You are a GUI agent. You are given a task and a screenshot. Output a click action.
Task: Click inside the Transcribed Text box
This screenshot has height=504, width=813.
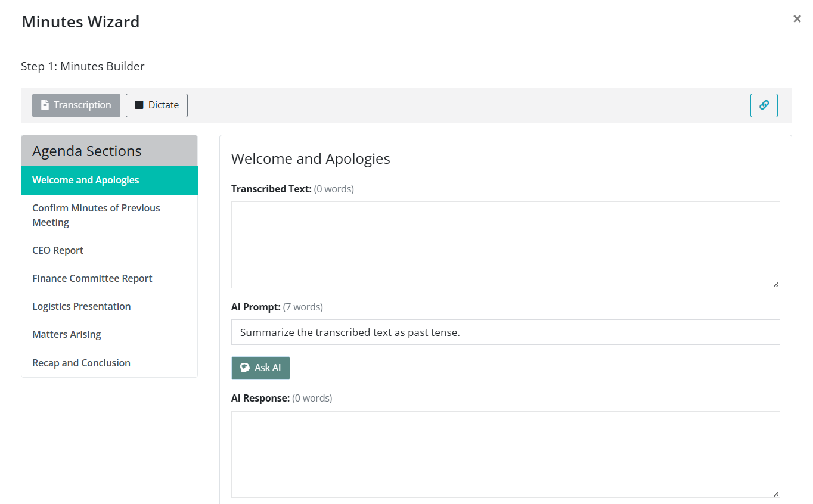(x=505, y=244)
